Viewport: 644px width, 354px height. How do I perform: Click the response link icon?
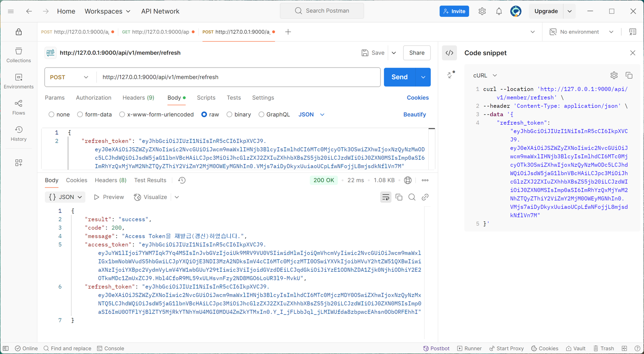coord(425,197)
